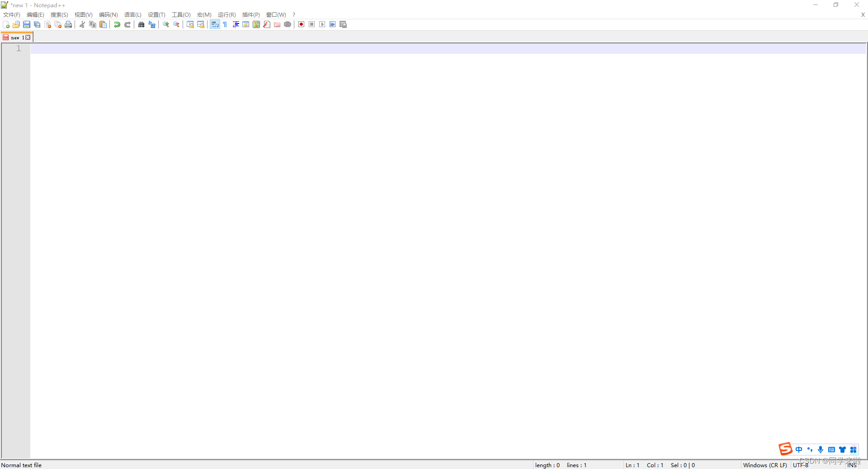Screen dimensions: 868x469
Task: Toggle Folder as Workspace panel icon
Action: click(x=277, y=24)
